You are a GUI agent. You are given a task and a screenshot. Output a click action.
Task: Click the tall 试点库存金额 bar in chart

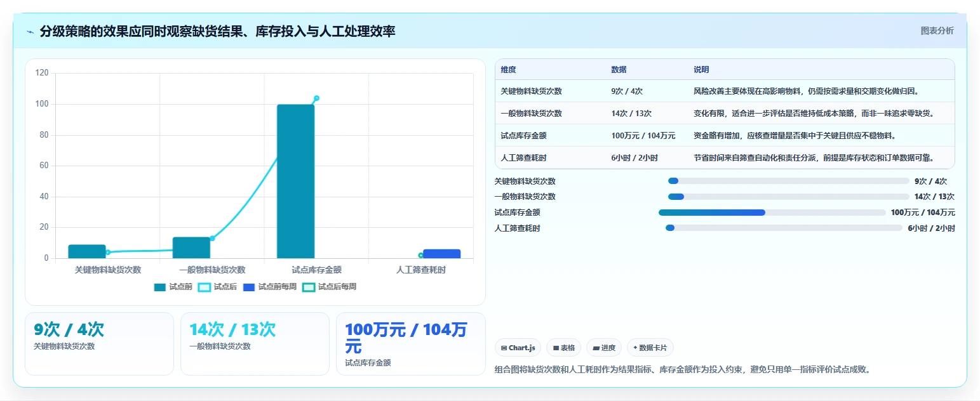296,181
